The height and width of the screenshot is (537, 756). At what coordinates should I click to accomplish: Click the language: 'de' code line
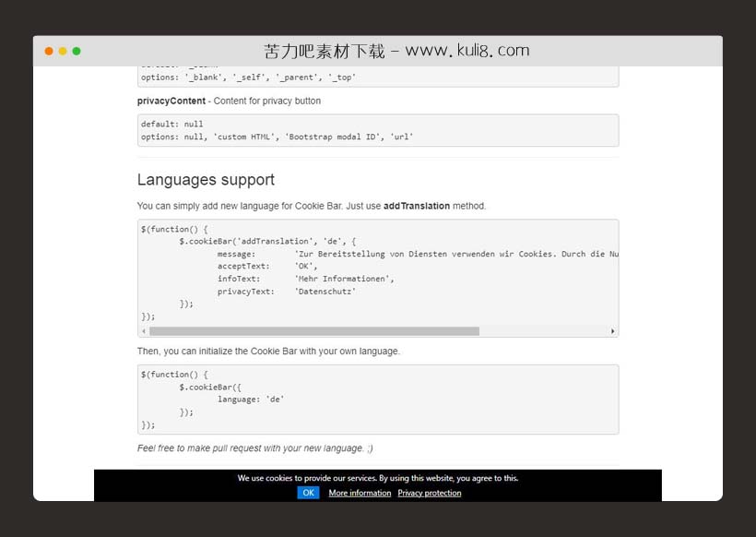click(251, 400)
